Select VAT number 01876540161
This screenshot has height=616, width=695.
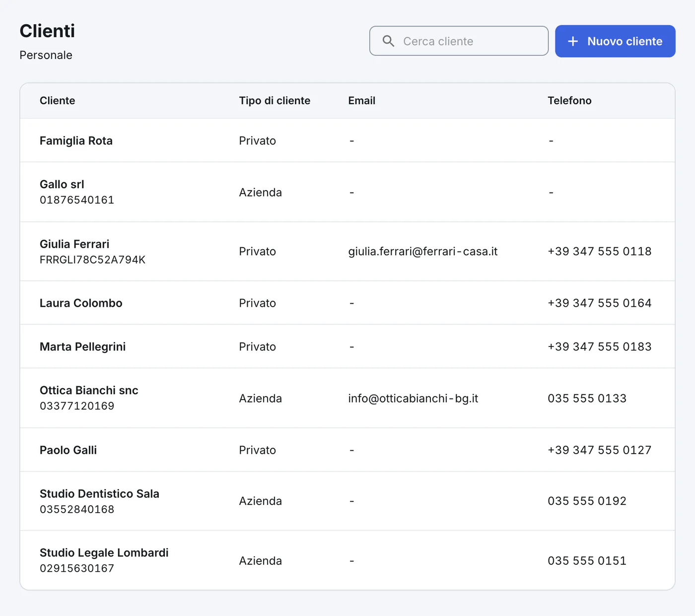coord(77,200)
